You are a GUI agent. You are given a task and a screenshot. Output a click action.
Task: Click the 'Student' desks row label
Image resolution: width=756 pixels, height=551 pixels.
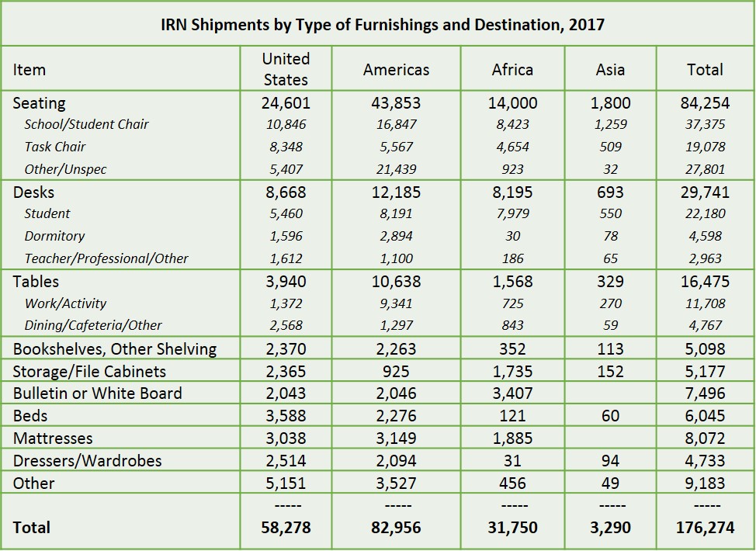point(47,213)
